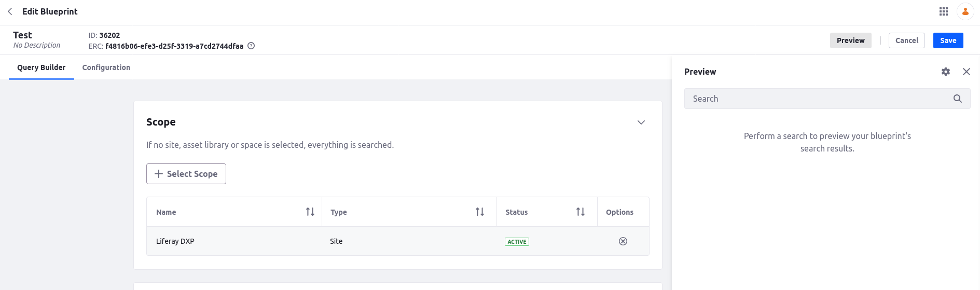This screenshot has width=980, height=290.
Task: Sort scope table by Name
Action: [310, 212]
